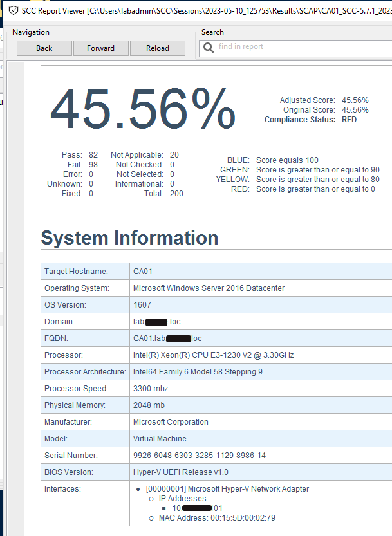This screenshot has height=536, width=392.
Task: Select the serial number 9926-6048-6303-3285-1129-8986-14
Action: point(200,456)
